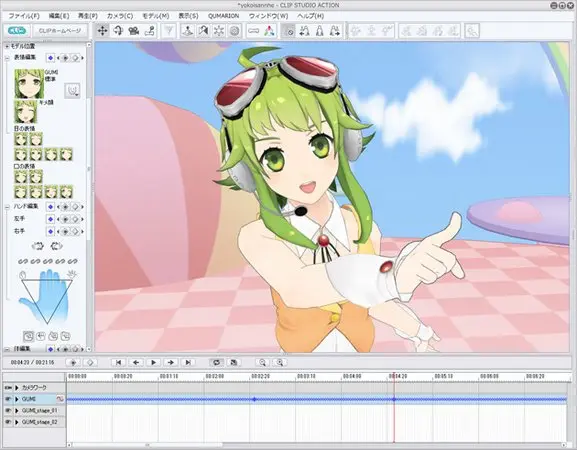The image size is (577, 450).
Task: Click the icon right of the loop button
Action: coord(233,362)
